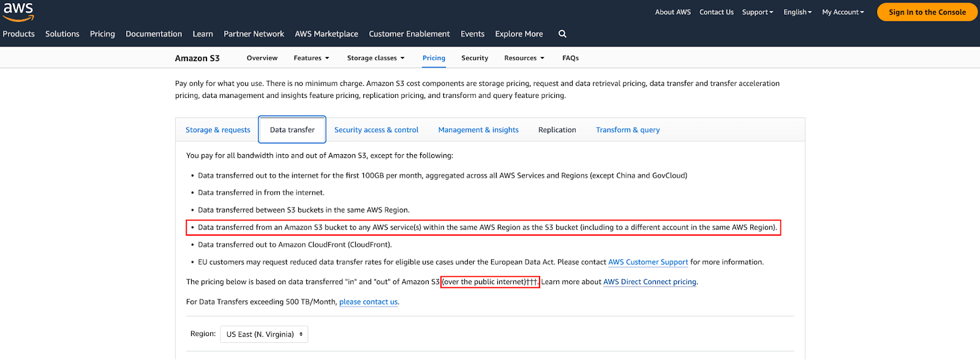Follow the AWS Customer Support link
Screen dimensions: 980x360
[648, 262]
